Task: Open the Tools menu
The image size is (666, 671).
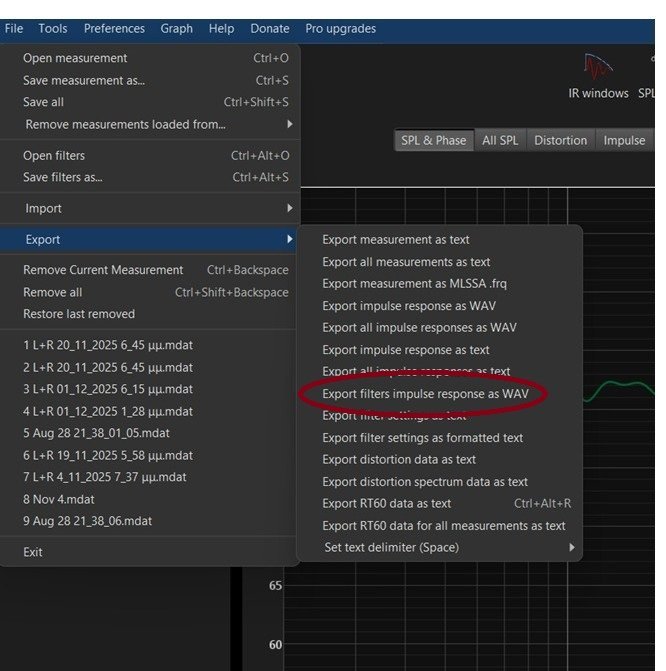Action: [53, 29]
